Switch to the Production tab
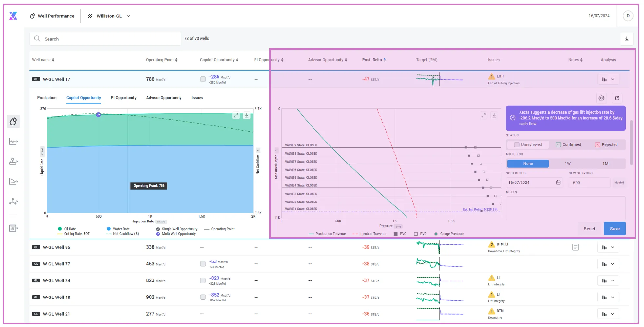The width and height of the screenshot is (644, 327). 47,98
